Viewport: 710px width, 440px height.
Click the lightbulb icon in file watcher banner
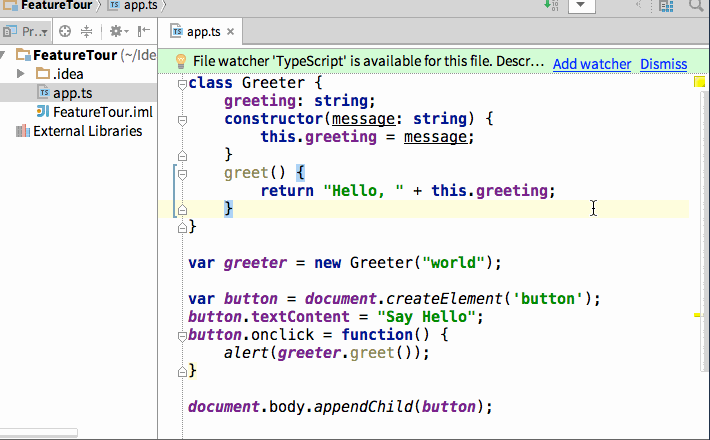pyautogui.click(x=181, y=63)
